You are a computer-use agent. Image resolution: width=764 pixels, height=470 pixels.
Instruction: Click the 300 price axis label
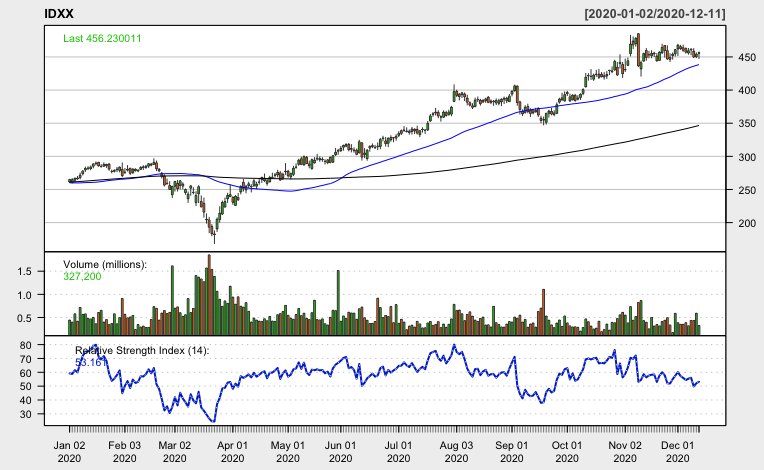[x=747, y=157]
